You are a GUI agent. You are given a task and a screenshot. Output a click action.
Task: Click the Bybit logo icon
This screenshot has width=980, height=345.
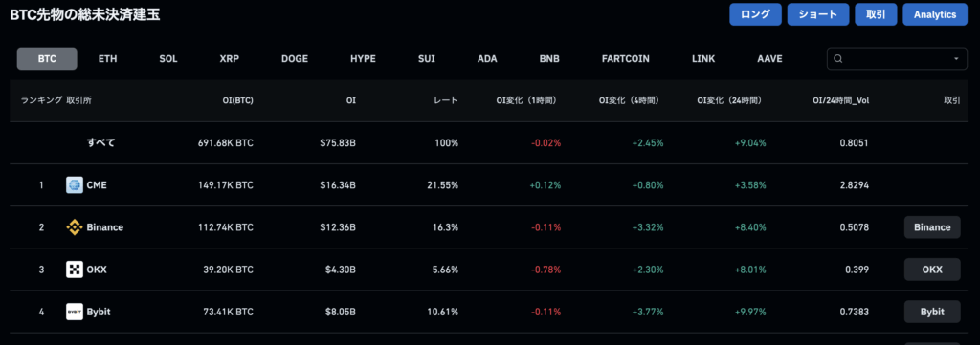[x=75, y=312]
